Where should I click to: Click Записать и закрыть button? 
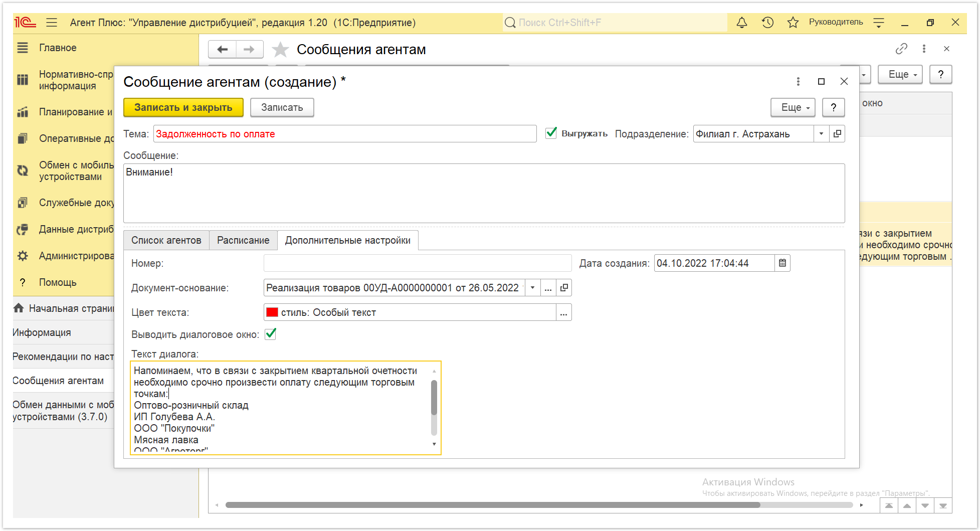[183, 107]
